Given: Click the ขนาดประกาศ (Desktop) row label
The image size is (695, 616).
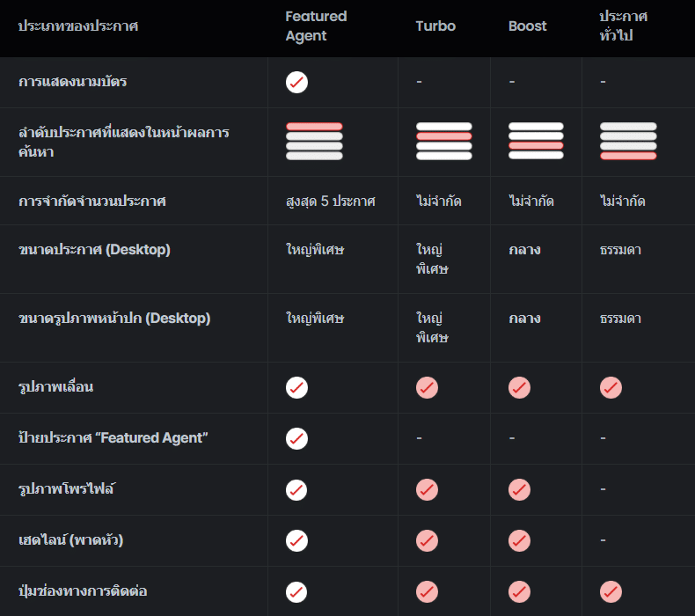Looking at the screenshot, I should (94, 250).
